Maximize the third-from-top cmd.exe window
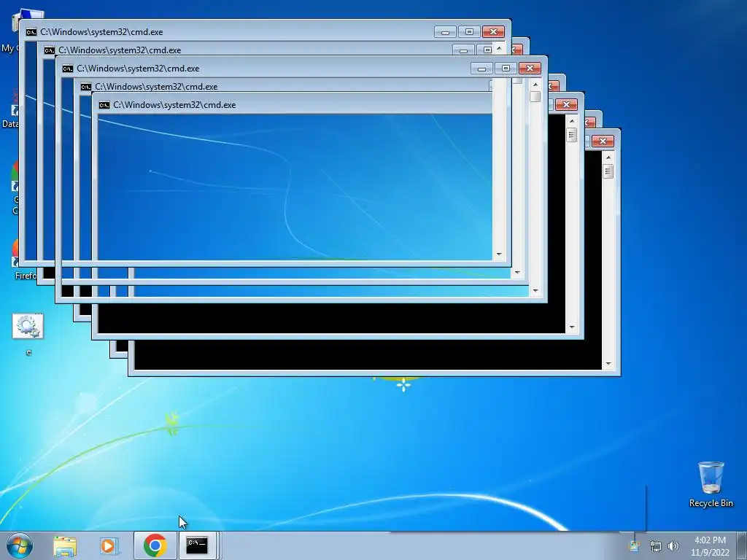 click(x=506, y=69)
